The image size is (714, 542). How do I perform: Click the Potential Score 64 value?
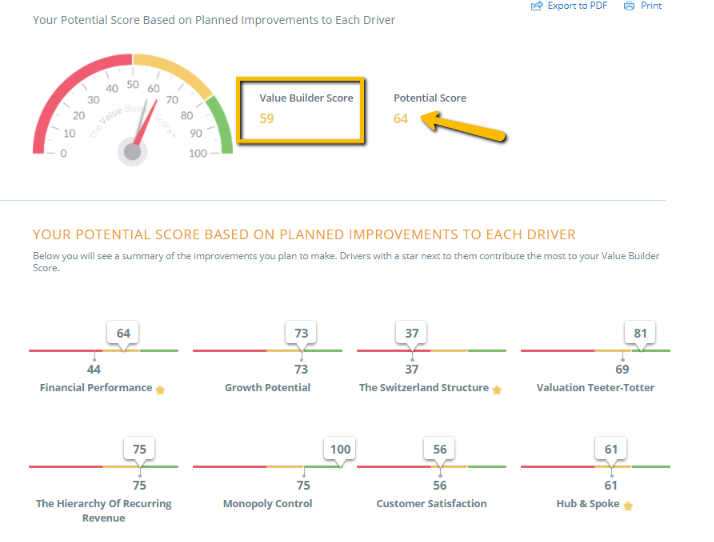pos(400,118)
